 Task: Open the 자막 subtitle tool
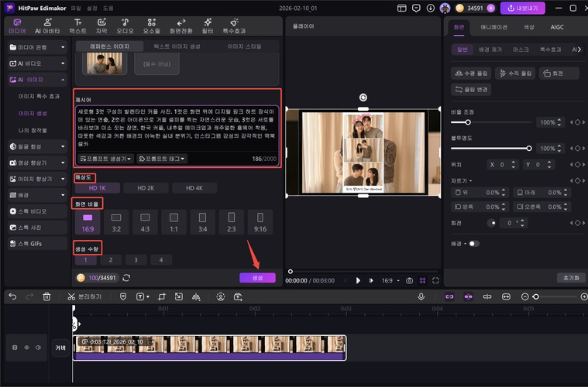pos(101,26)
